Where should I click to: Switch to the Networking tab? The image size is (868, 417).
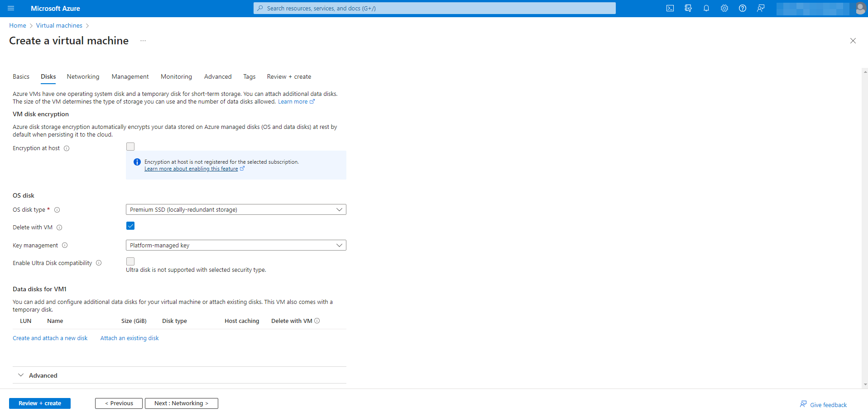pos(83,76)
